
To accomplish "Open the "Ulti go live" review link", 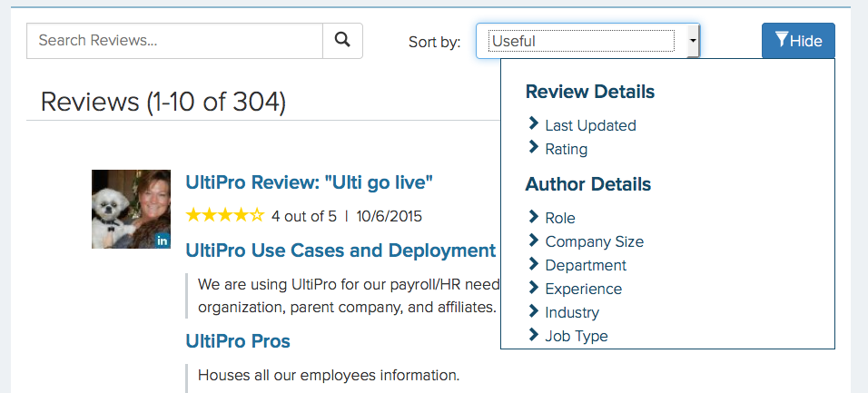I will (x=309, y=182).
